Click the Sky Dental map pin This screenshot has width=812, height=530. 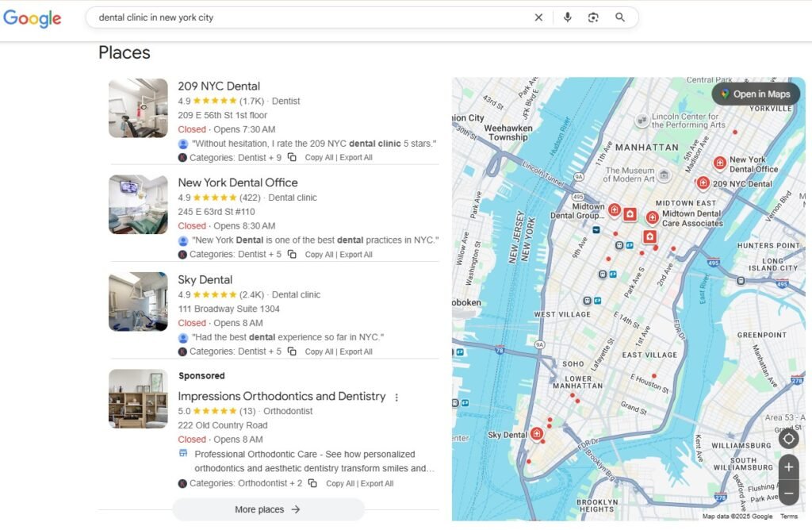[x=537, y=433]
